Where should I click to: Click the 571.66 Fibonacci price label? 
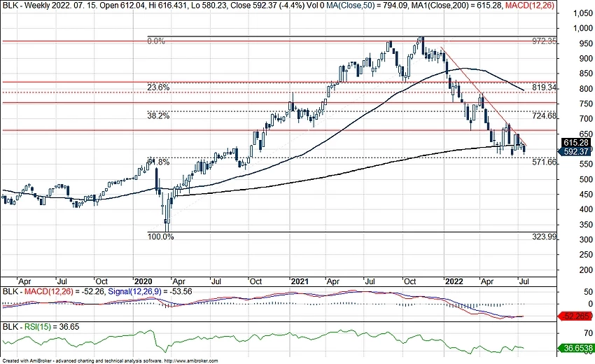(x=544, y=162)
